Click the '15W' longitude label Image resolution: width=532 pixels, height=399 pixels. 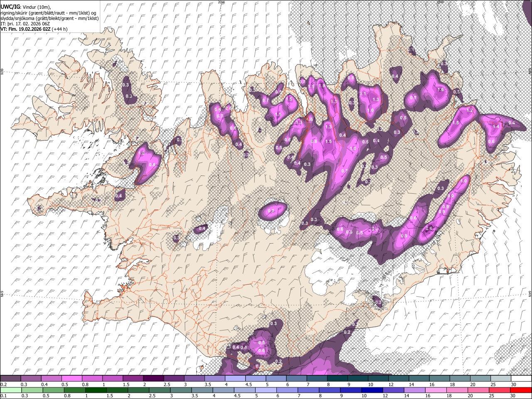point(440,2)
